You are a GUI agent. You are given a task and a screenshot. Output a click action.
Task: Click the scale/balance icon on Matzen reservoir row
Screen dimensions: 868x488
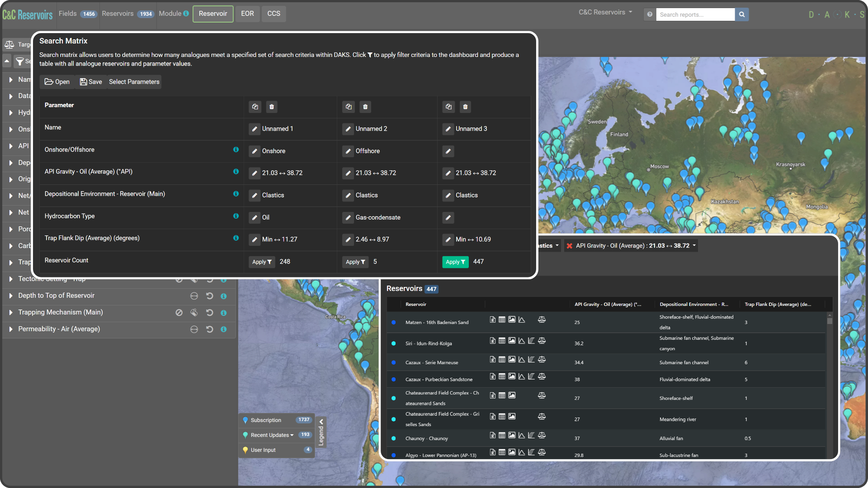(x=541, y=320)
